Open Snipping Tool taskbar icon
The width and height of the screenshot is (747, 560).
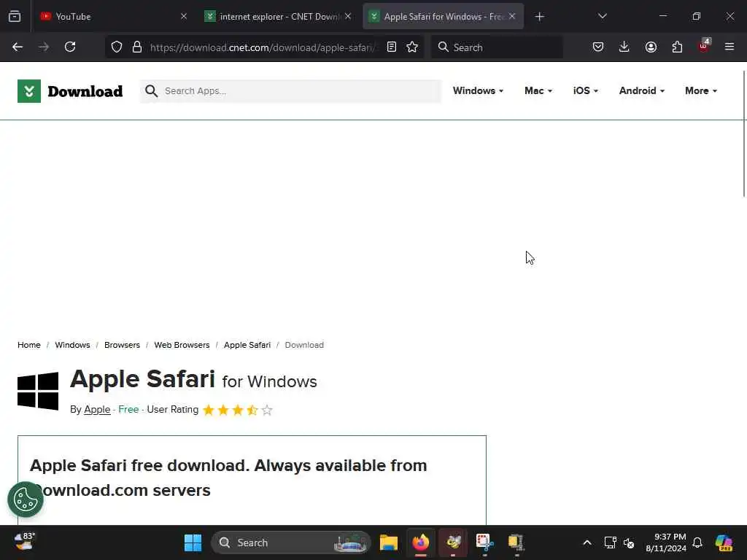tap(484, 542)
